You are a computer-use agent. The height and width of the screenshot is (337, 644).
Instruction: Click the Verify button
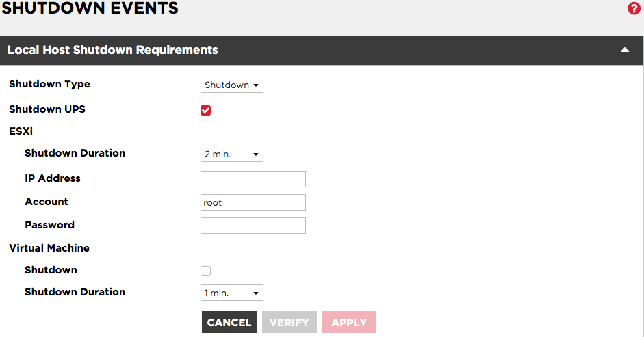click(x=289, y=322)
